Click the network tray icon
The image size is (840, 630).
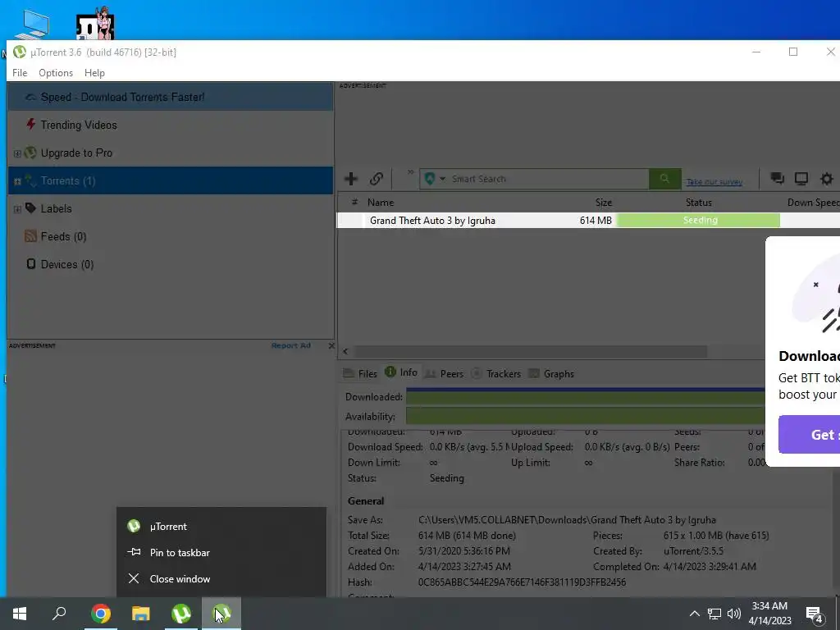714,614
